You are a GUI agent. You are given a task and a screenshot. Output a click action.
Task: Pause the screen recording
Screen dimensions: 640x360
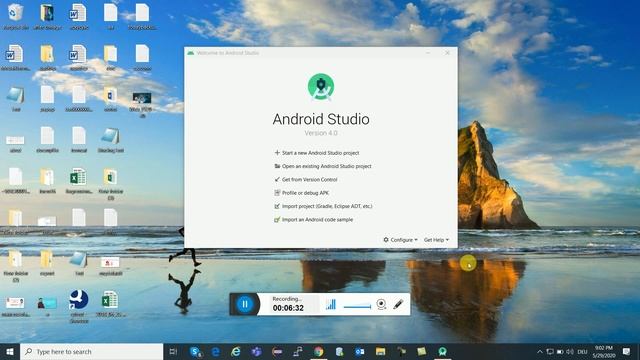tap(245, 304)
